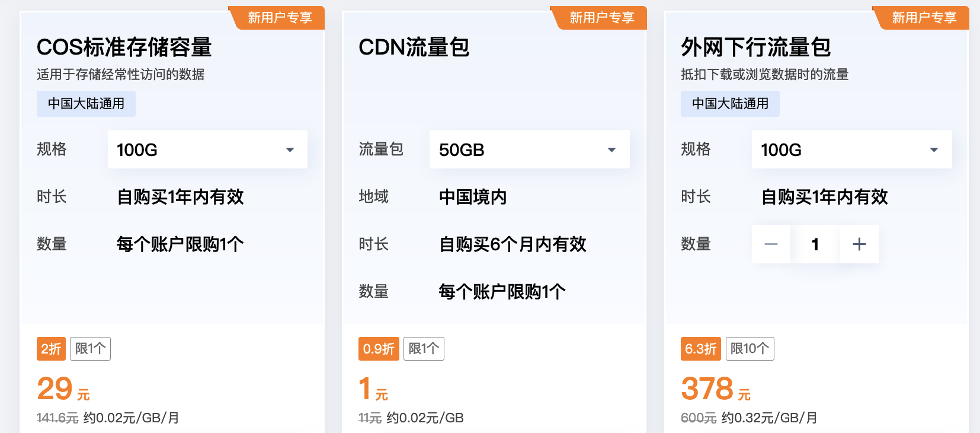Click the quantity value 1 input field
This screenshot has height=433, width=980.
[815, 244]
